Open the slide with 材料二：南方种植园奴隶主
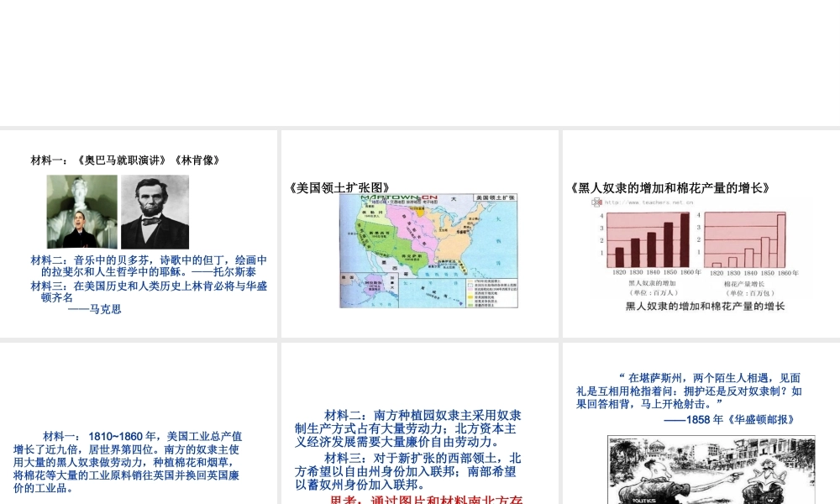The width and height of the screenshot is (840, 504). click(x=419, y=423)
